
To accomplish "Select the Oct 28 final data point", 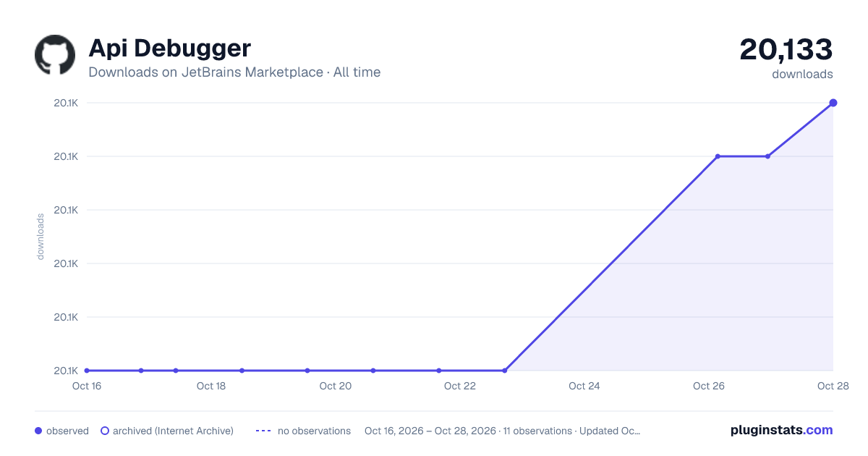I will click(833, 103).
